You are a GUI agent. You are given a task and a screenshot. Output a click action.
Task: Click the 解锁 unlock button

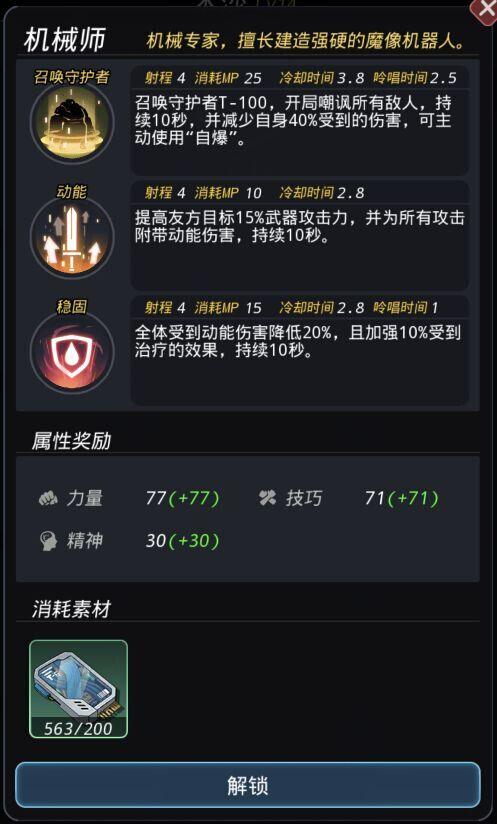pos(248,785)
